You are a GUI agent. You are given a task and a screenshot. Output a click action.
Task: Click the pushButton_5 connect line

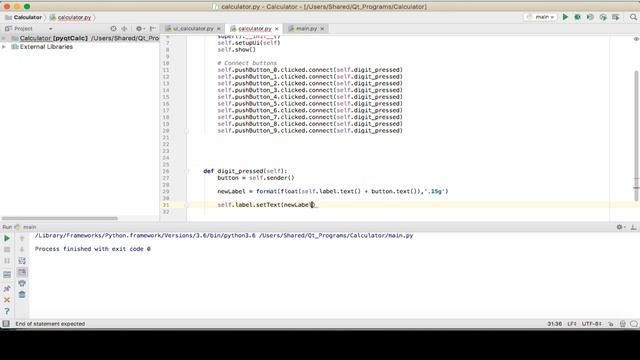310,104
